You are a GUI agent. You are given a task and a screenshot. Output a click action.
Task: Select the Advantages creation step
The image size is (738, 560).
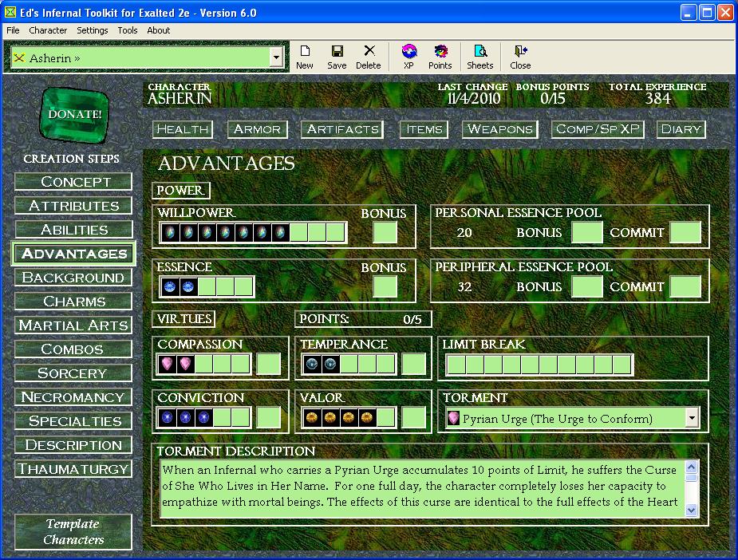pyautogui.click(x=73, y=254)
